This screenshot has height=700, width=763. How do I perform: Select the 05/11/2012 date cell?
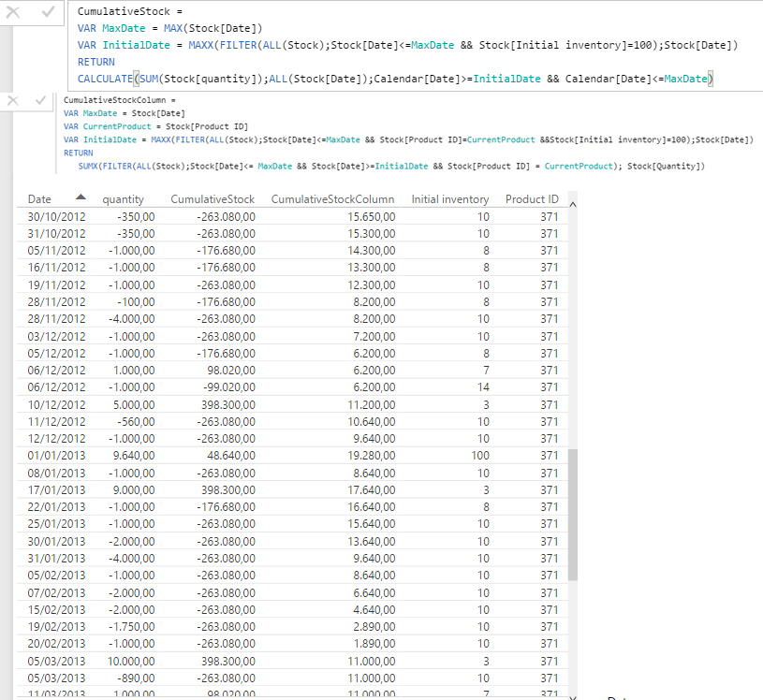(56, 251)
